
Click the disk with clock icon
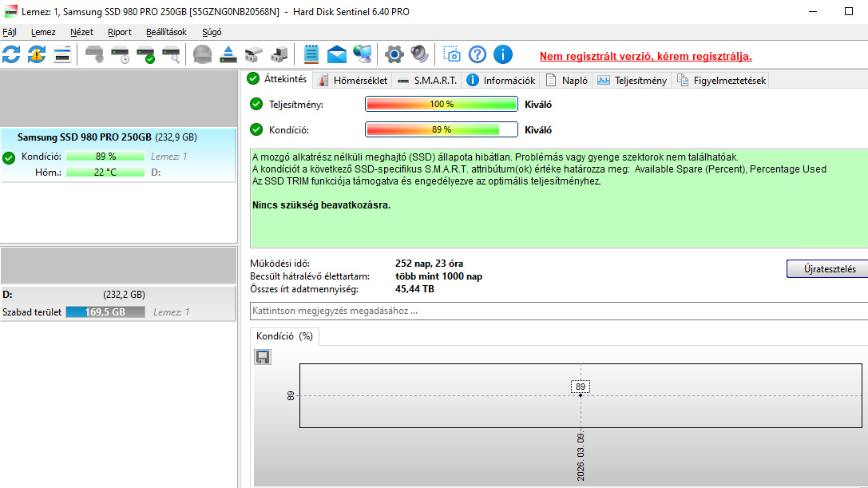click(x=120, y=54)
